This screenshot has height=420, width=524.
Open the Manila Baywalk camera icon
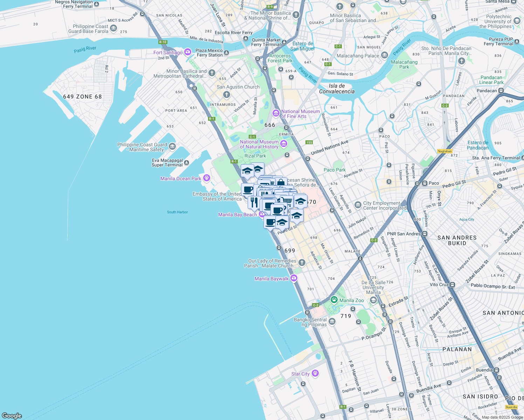click(294, 278)
